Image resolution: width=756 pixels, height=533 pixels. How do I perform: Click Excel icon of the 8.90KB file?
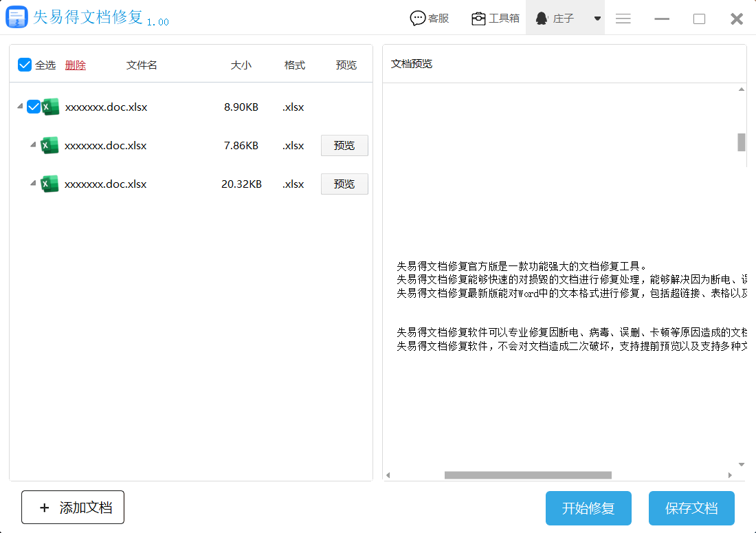(x=50, y=107)
